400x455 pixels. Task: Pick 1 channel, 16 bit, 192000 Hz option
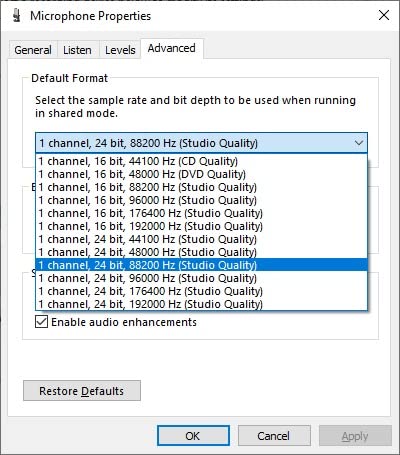point(201,226)
